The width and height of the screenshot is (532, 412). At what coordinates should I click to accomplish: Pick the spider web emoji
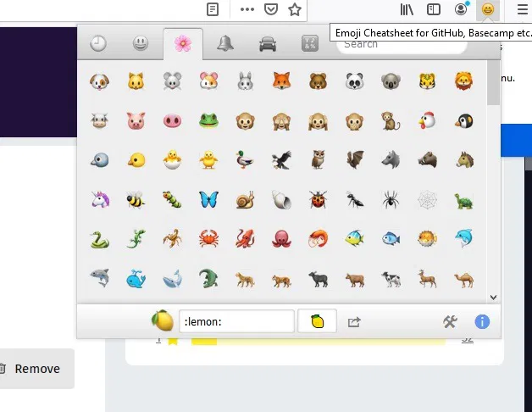(427, 200)
